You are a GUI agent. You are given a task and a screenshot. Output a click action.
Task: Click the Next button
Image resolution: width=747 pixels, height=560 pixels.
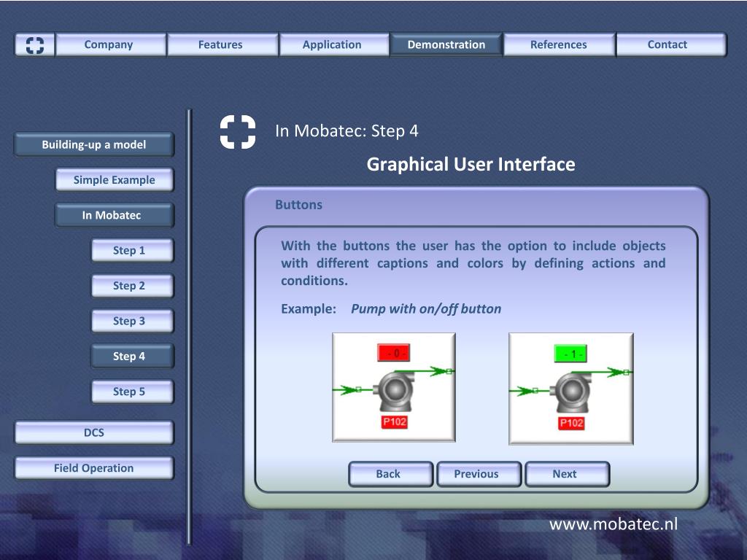567,474
